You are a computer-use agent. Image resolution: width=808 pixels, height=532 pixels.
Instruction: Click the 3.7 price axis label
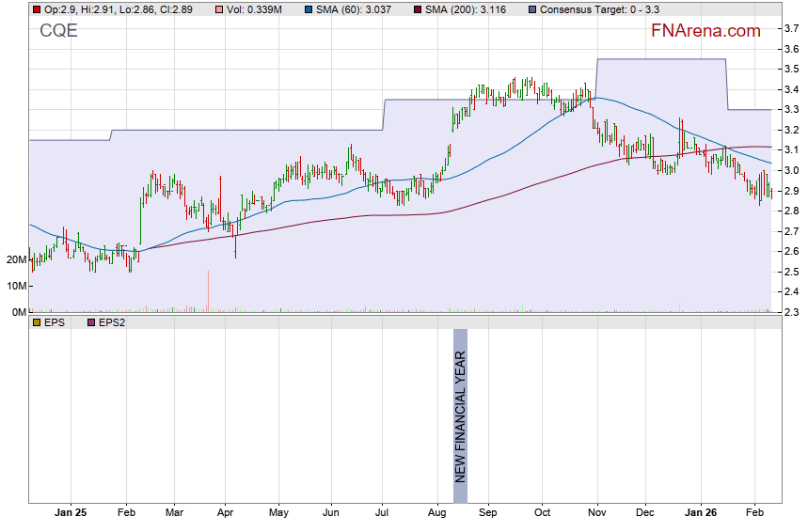pos(792,29)
